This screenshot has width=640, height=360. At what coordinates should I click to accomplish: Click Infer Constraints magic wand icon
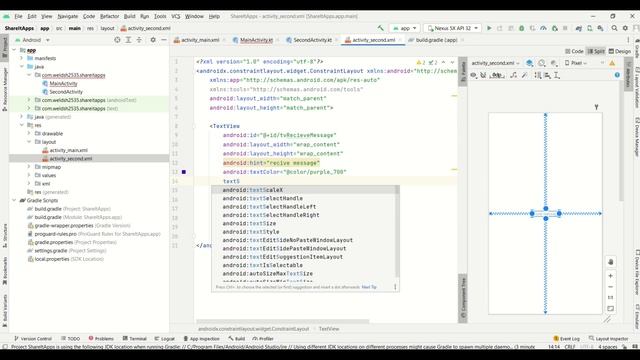coord(524,75)
